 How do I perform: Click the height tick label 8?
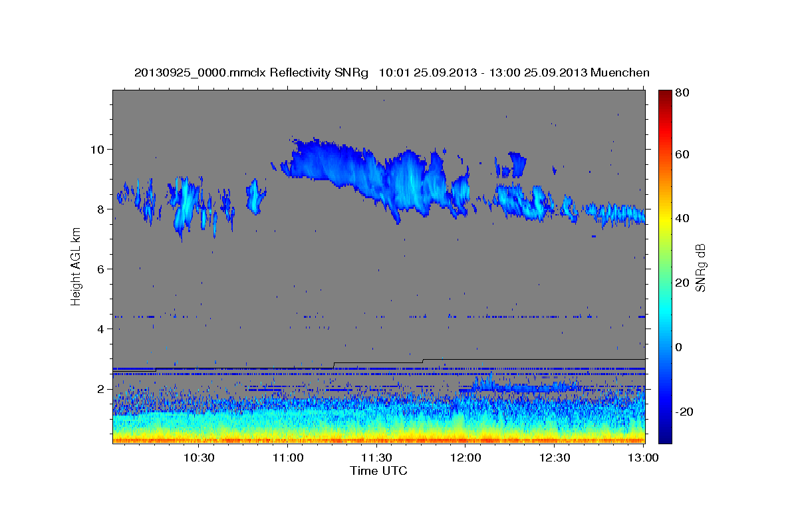(101, 209)
